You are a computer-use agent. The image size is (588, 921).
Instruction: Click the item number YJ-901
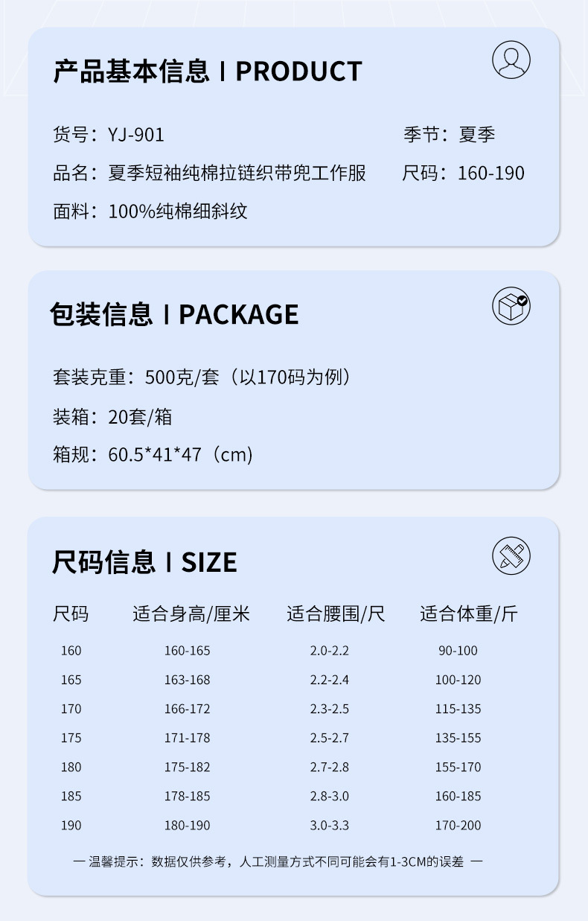pos(136,135)
